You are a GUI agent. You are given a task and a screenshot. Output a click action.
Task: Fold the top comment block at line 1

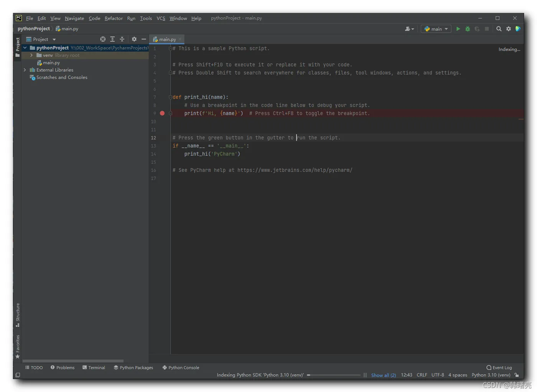[x=170, y=48]
